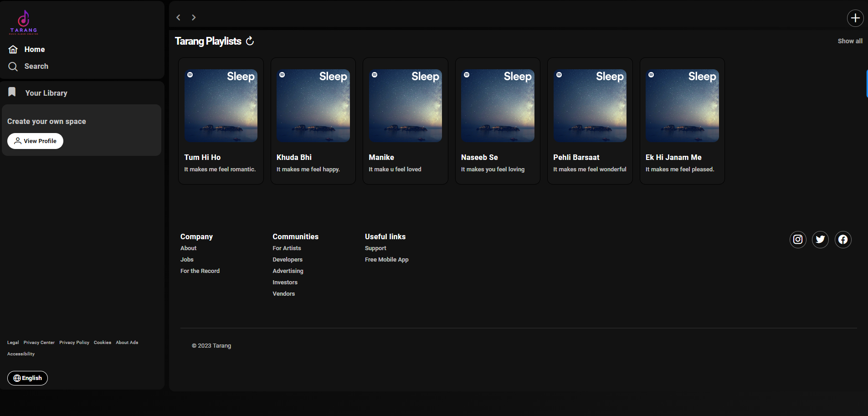Click 'It makes me feel wonderful' description
This screenshot has height=416, width=868.
coord(590,169)
